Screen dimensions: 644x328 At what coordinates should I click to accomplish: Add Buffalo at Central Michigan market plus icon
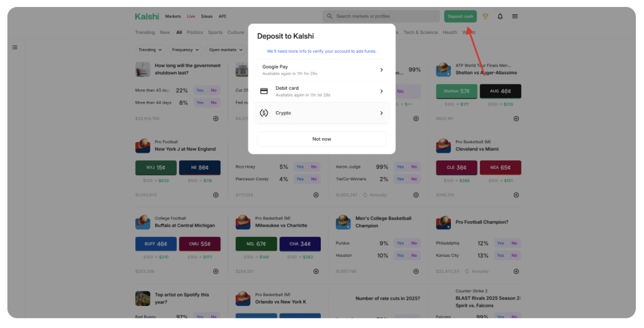(216, 271)
